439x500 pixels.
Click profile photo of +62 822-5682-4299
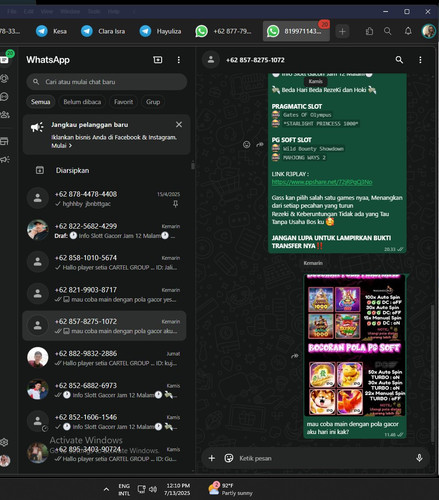[x=38, y=230]
